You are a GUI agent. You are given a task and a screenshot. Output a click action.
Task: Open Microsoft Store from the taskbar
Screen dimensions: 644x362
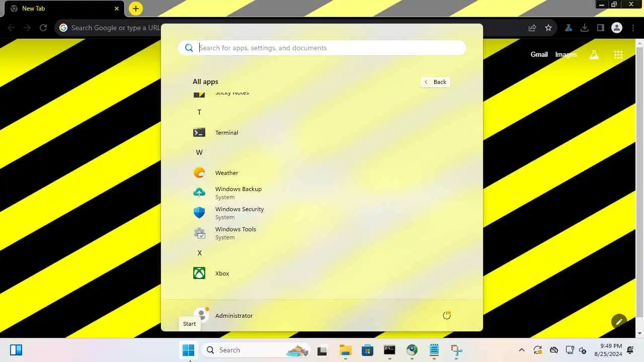(x=368, y=350)
